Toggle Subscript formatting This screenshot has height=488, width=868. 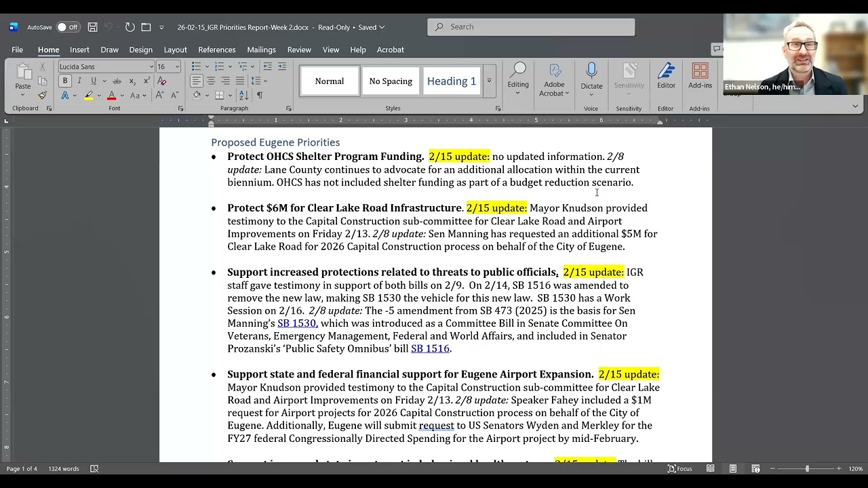[x=132, y=81]
